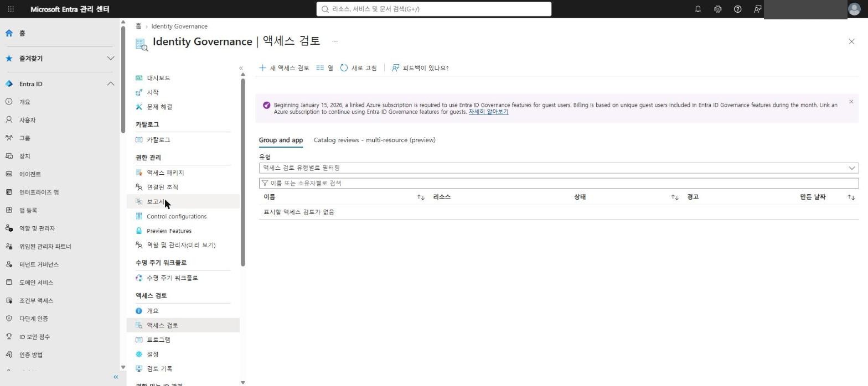
Task: Focus the top resource search box
Action: 434,9
